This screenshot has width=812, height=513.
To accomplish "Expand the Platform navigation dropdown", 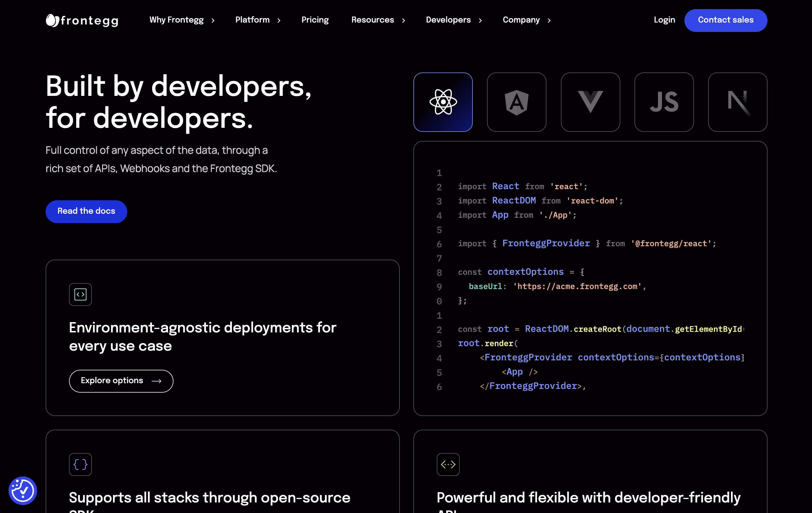I will pos(258,20).
